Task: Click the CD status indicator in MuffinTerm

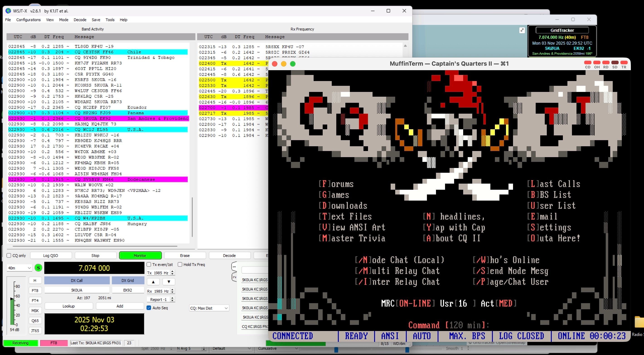Action: (588, 63)
